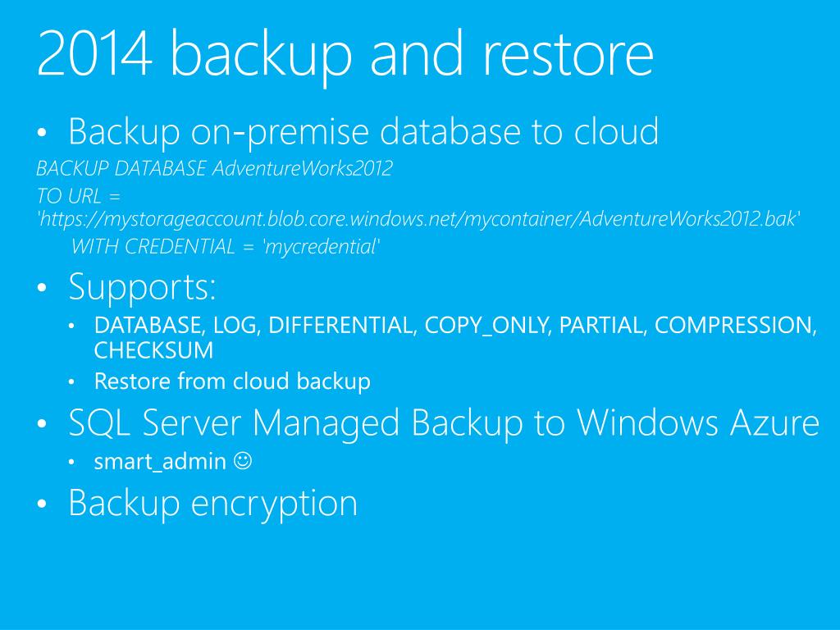This screenshot has height=630, width=840.
Task: Click the slide title '2014 backup and restore'
Action: coord(345,55)
